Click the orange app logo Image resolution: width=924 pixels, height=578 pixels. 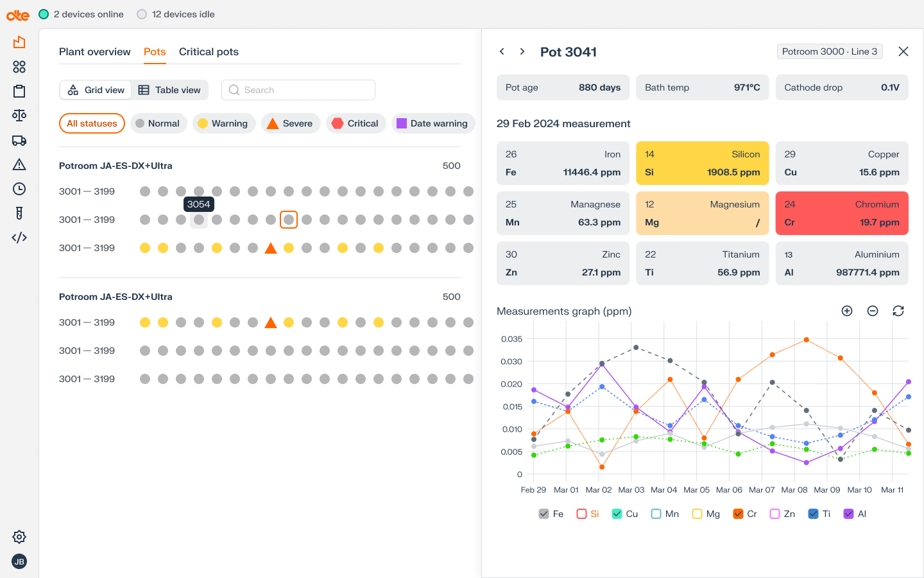pos(18,15)
